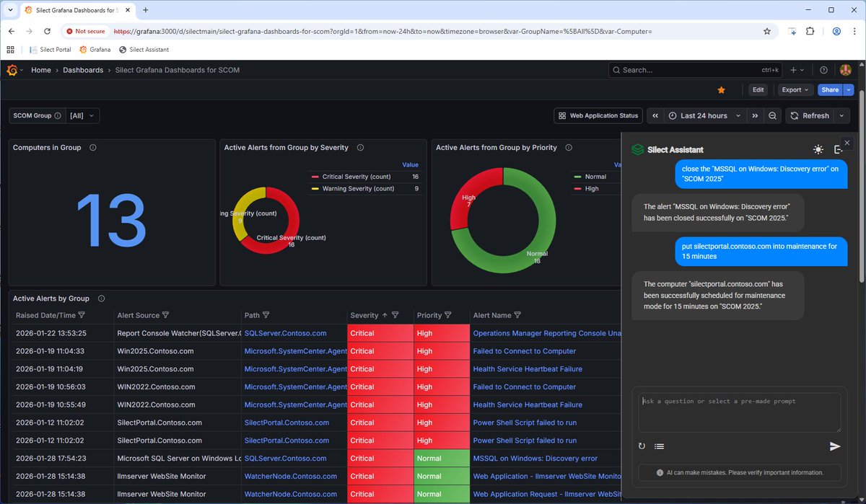The width and height of the screenshot is (866, 504).
Task: Send message in Silect Assistant
Action: [x=835, y=446]
